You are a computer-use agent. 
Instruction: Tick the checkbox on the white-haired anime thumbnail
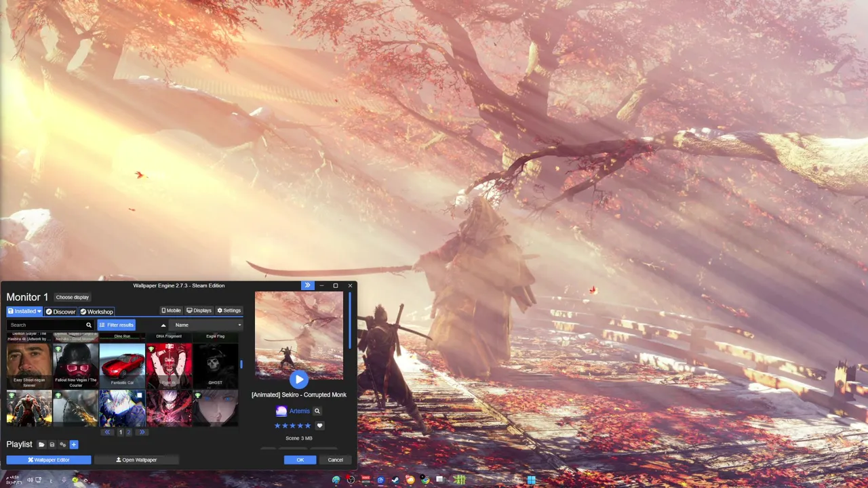140,395
